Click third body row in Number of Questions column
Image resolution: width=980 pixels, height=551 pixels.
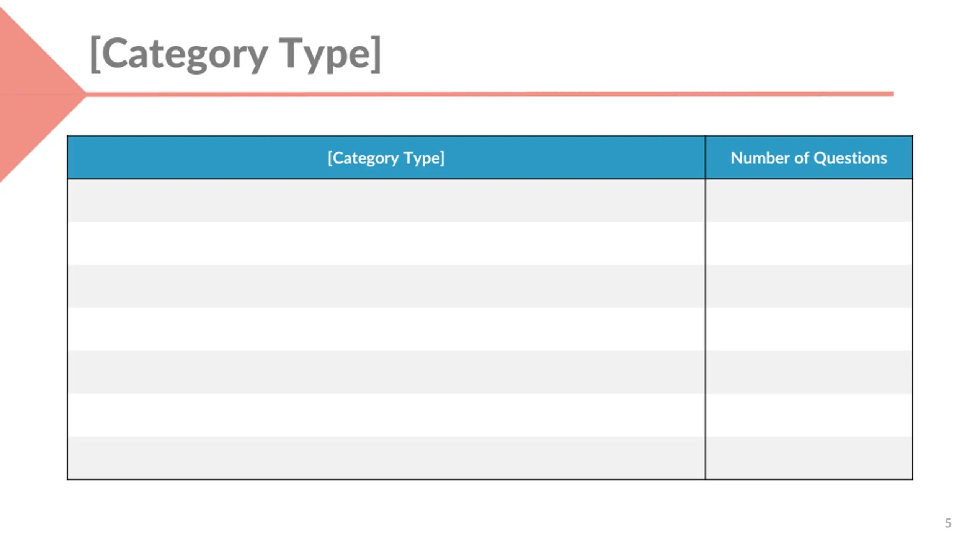coord(809,286)
